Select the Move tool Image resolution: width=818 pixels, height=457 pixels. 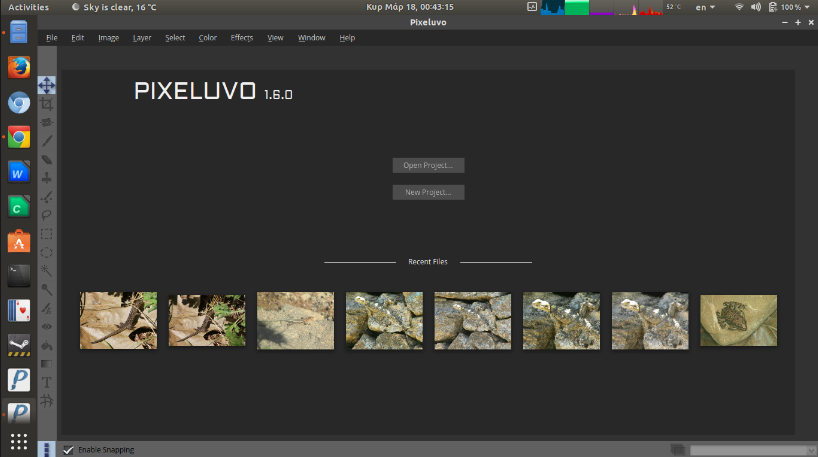(x=46, y=85)
